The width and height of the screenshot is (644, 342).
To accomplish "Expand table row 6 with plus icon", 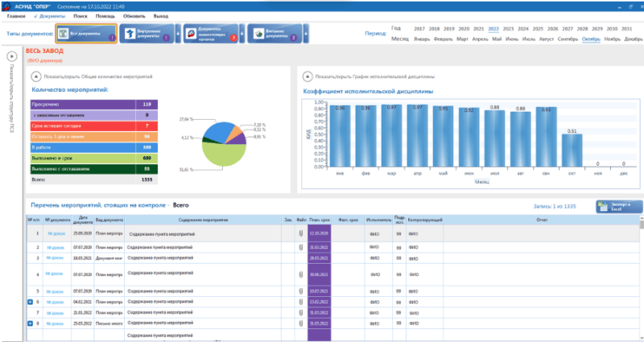I will tap(31, 302).
